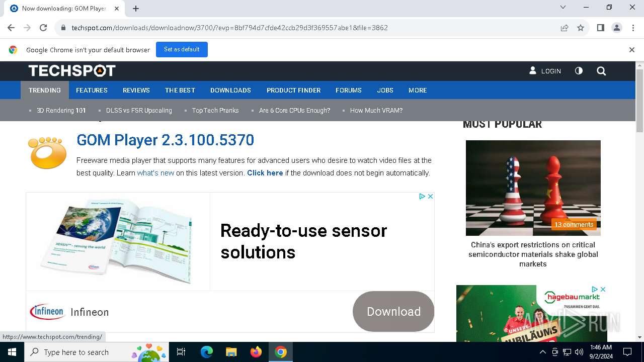The image size is (644, 362).
Task: Click the page vertical scrollbar
Action: point(639,101)
